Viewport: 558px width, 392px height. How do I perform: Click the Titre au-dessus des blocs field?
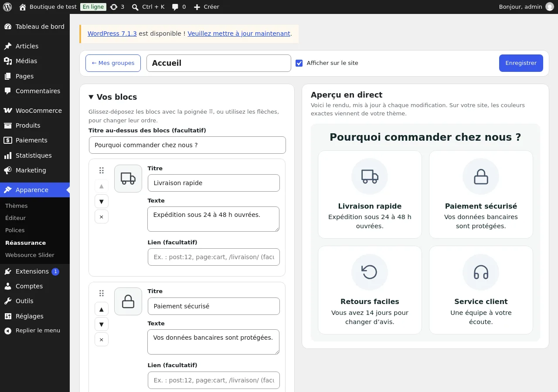187,145
